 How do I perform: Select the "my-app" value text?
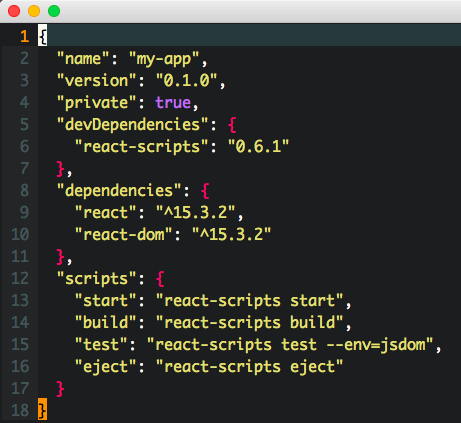coord(164,59)
